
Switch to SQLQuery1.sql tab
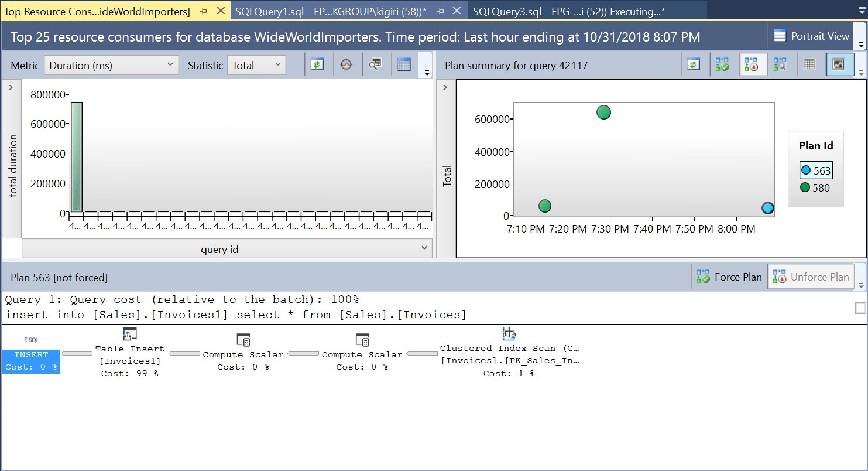pos(331,11)
